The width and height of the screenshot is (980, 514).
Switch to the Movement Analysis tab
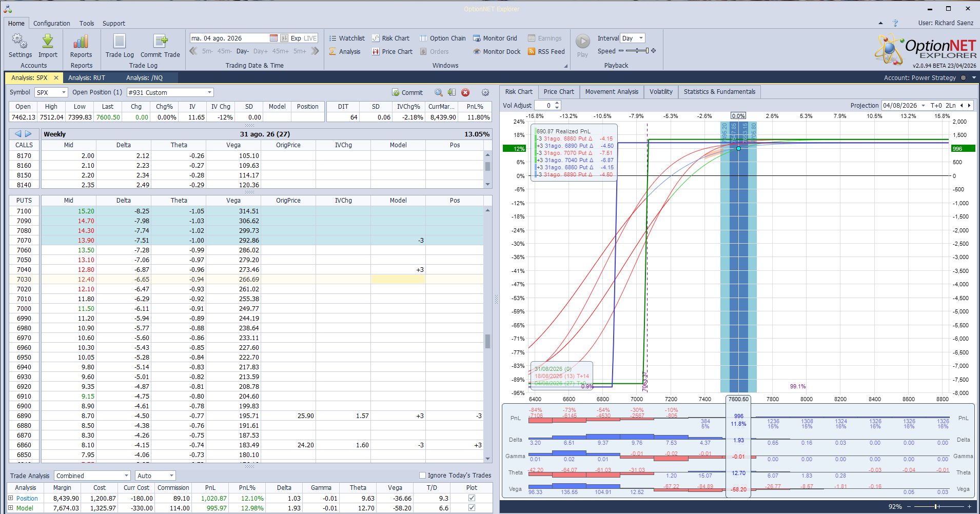[x=612, y=92]
